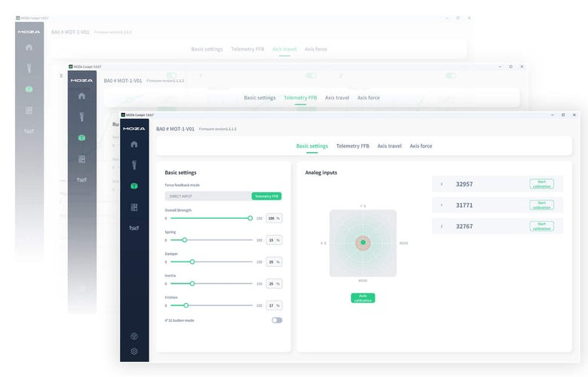Select Telemetry FFB force feedback mode
This screenshot has width=588, height=377.
pos(267,196)
